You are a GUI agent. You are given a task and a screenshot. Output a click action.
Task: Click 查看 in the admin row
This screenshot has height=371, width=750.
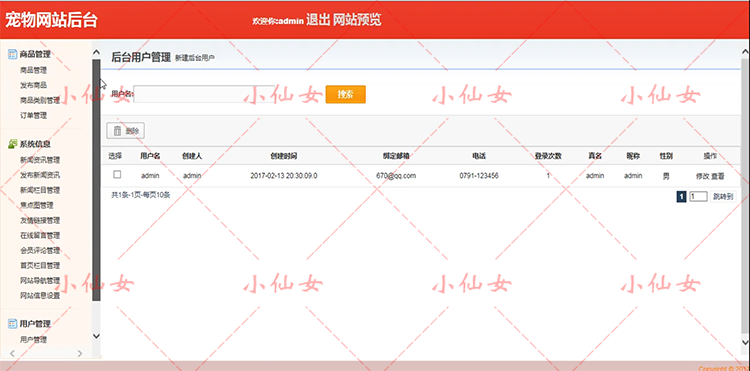717,176
